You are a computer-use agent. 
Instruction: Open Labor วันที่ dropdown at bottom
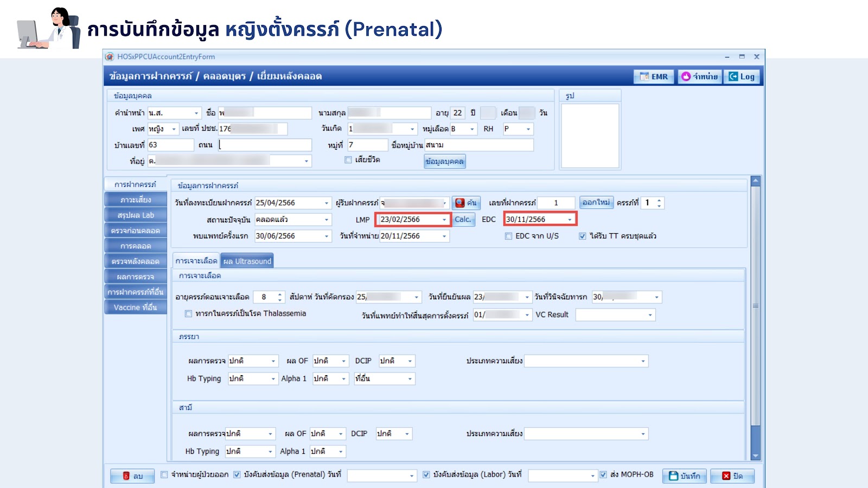point(592,476)
